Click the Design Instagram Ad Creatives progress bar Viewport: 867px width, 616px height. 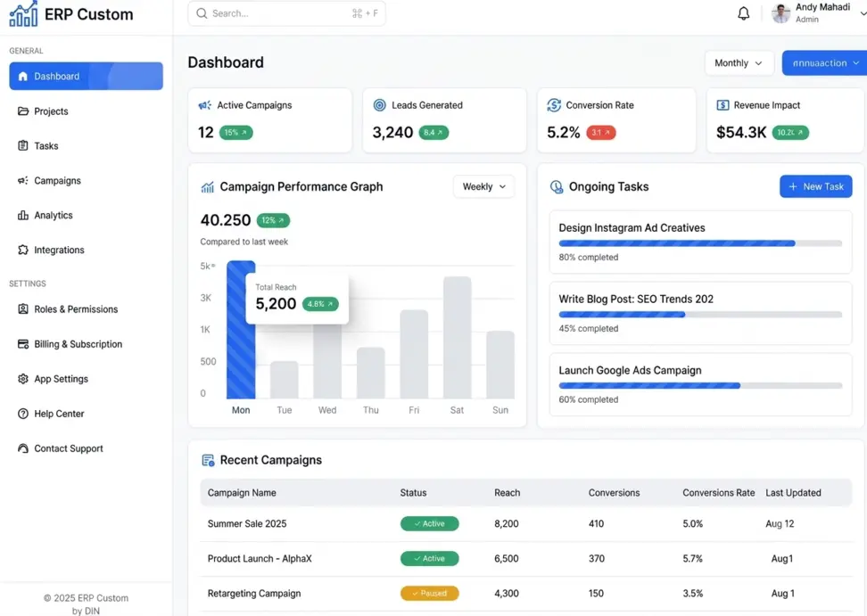point(700,243)
